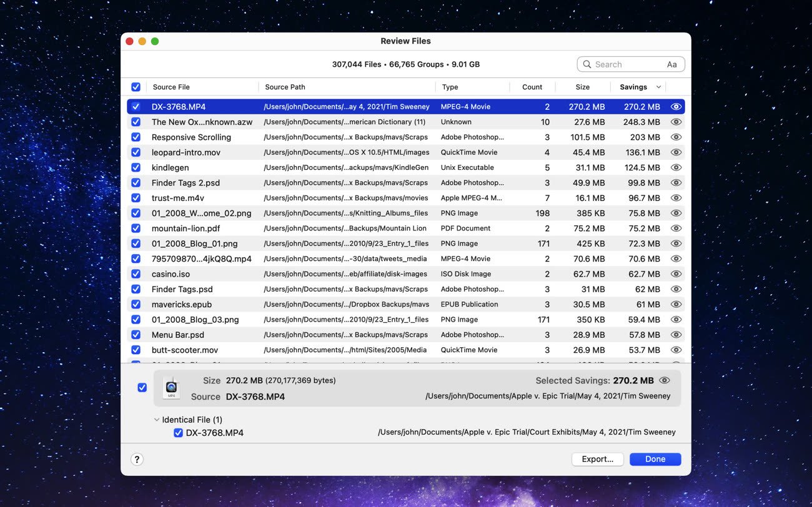Click eye icon for mavericks.epub
The width and height of the screenshot is (812, 507).
pyautogui.click(x=675, y=304)
